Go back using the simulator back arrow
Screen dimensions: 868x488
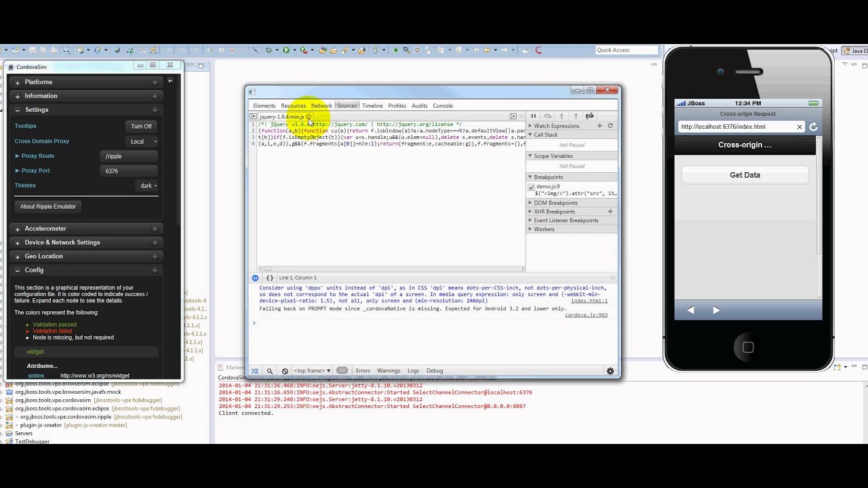pyautogui.click(x=690, y=310)
